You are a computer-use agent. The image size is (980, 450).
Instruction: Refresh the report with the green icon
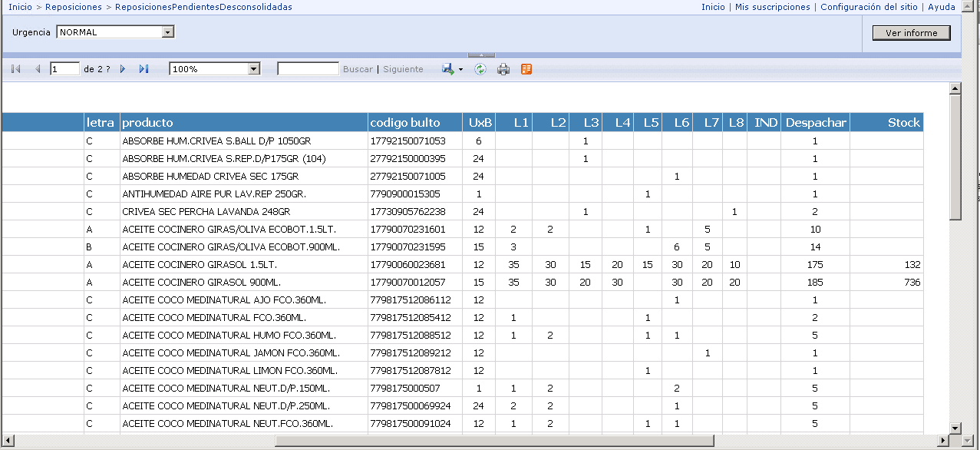point(480,69)
